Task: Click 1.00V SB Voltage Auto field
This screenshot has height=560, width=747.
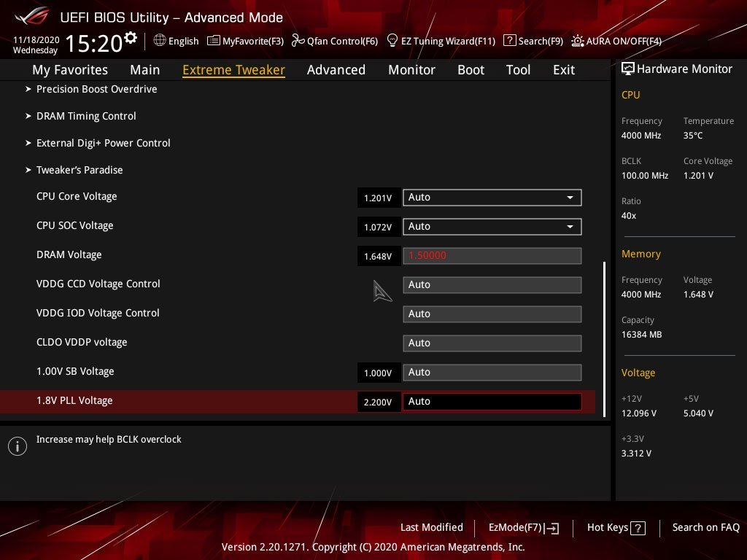Action: point(492,373)
